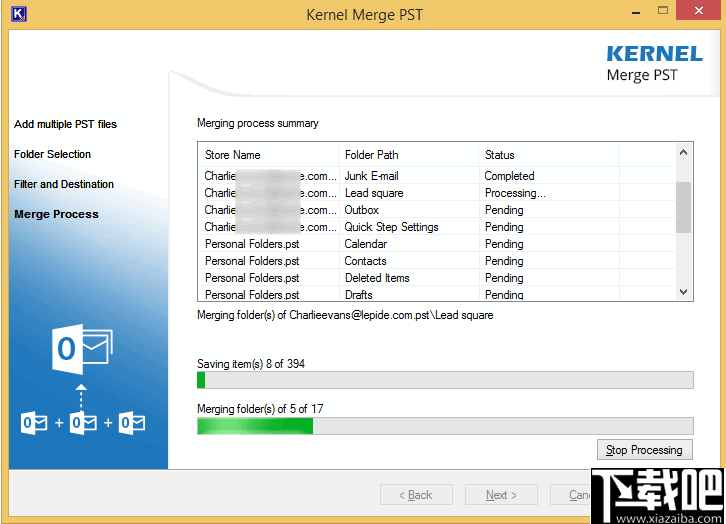The width and height of the screenshot is (726, 524).
Task: Click the Stop Processing button
Action: point(645,450)
